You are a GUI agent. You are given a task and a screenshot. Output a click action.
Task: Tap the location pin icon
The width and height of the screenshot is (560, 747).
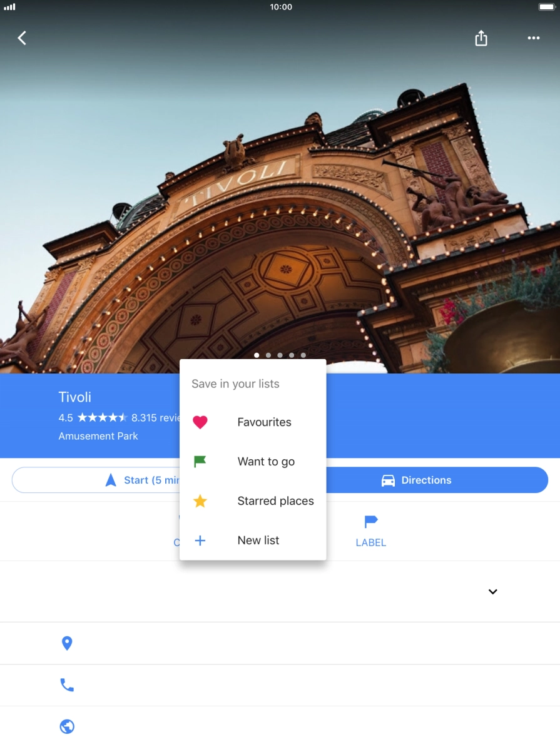pos(67,643)
